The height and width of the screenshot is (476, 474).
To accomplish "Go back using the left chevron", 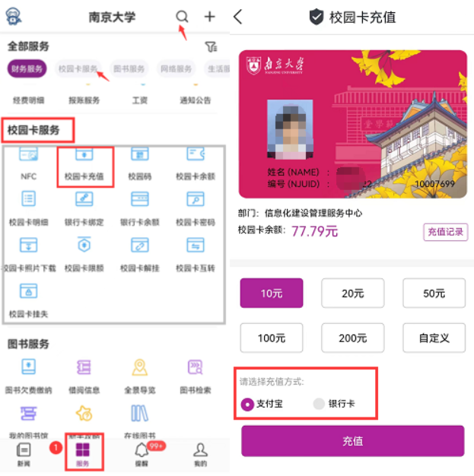I will (x=238, y=17).
